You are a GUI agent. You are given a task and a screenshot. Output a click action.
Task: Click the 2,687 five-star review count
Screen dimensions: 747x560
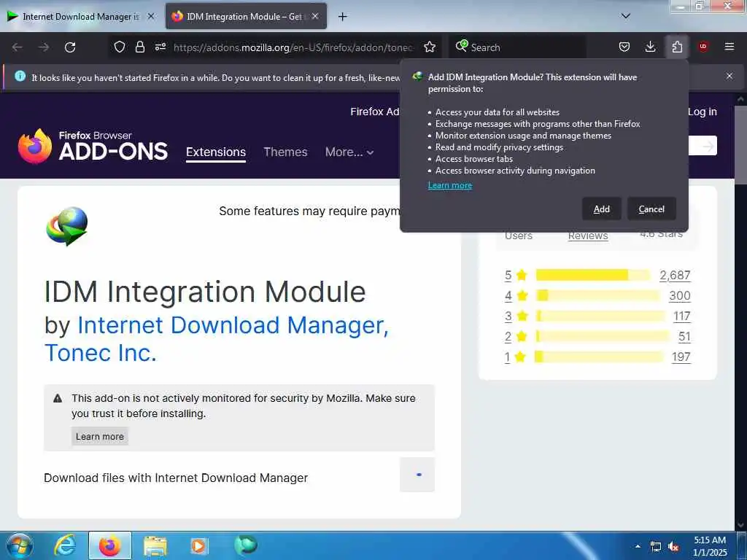click(x=675, y=275)
